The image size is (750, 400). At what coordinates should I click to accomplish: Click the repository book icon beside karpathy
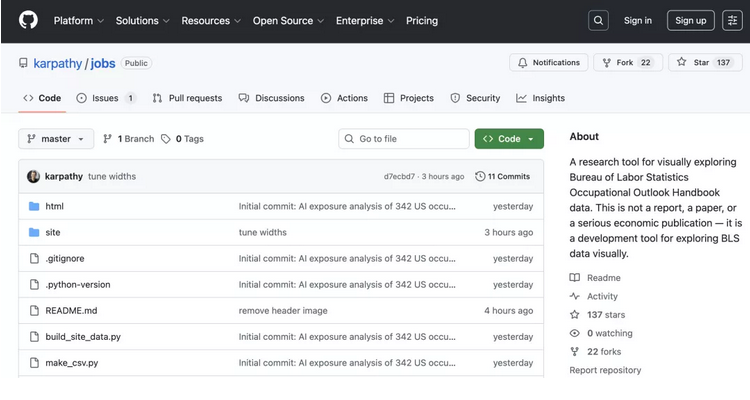click(23, 63)
